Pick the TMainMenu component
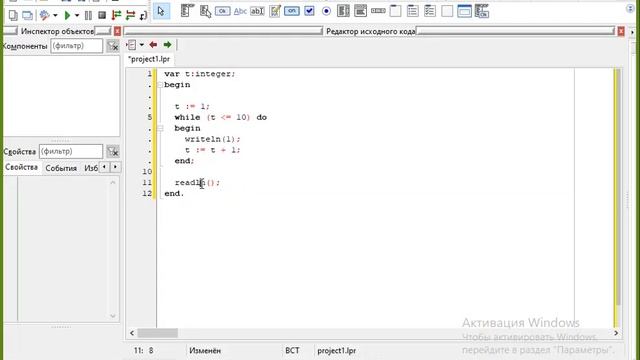 pos(187,11)
